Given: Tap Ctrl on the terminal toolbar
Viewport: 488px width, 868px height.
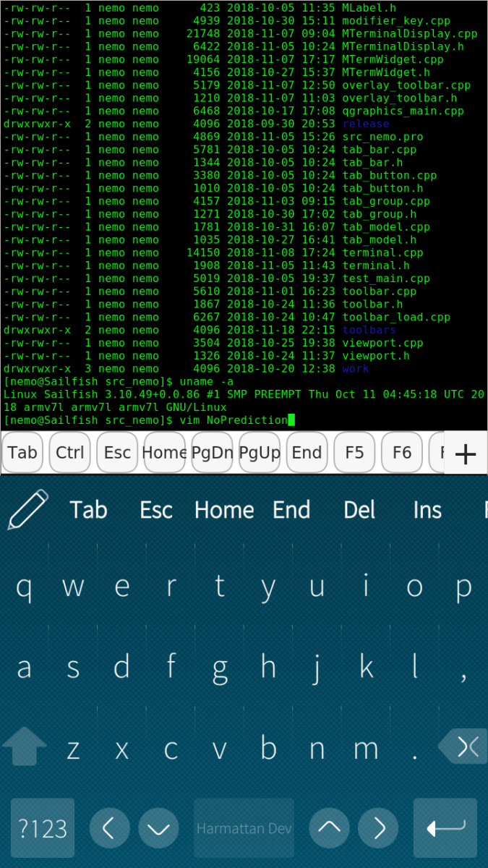Looking at the screenshot, I should point(70,453).
